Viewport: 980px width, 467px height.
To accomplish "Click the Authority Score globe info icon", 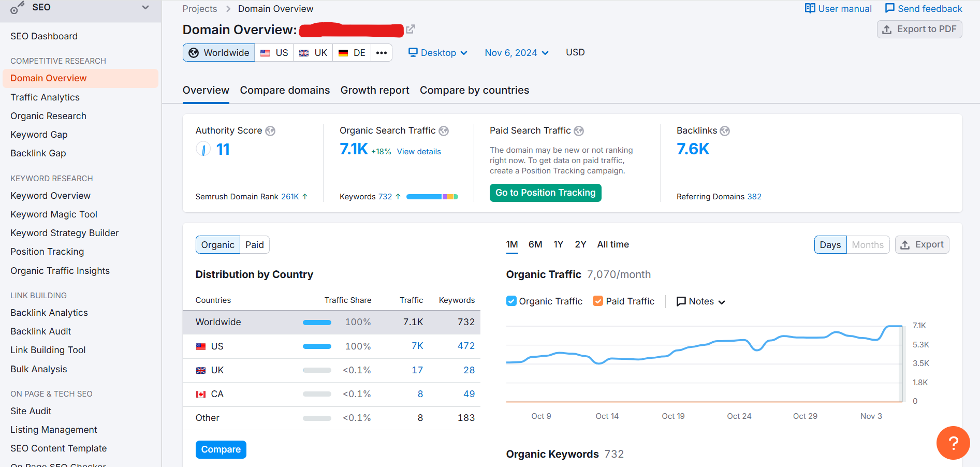I will (270, 131).
